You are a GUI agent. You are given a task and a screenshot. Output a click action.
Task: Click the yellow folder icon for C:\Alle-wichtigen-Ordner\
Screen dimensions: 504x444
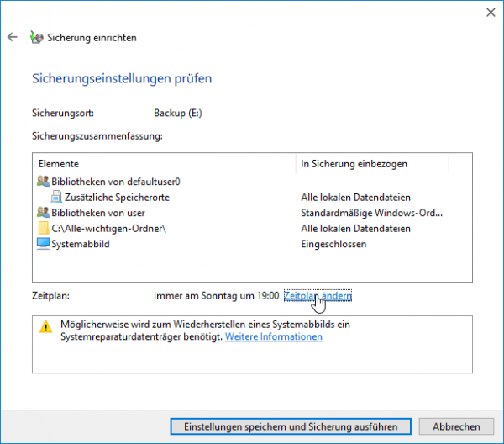click(x=44, y=229)
